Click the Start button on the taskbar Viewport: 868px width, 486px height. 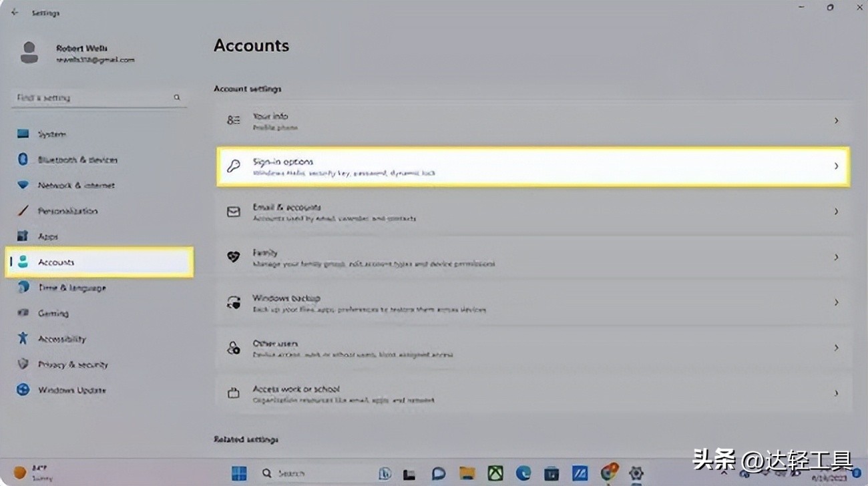(x=239, y=473)
